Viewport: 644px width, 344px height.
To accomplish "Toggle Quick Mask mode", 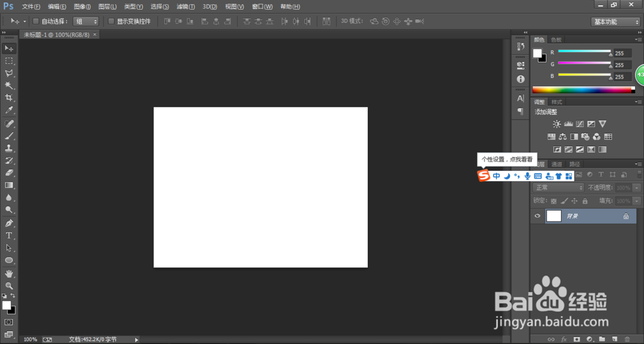I will tap(8, 322).
